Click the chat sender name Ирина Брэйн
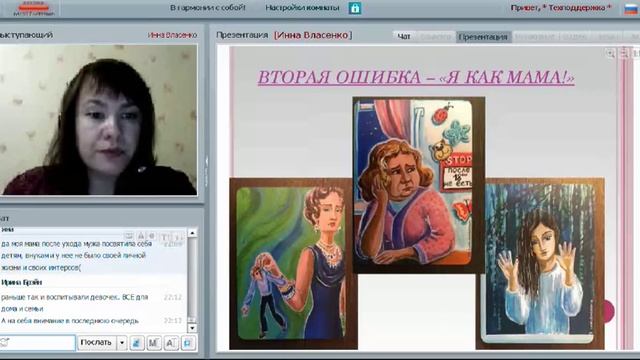This screenshot has width=640, height=360. [x=22, y=282]
